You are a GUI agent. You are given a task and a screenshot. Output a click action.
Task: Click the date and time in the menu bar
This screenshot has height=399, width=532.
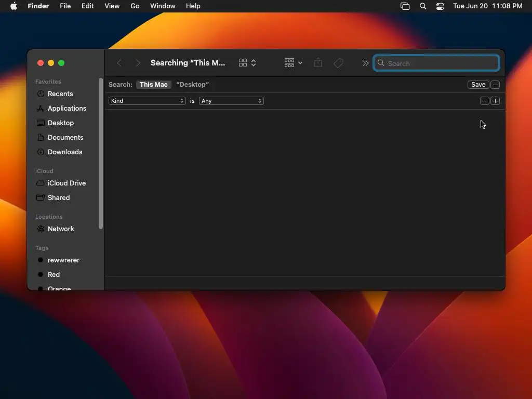click(x=487, y=6)
